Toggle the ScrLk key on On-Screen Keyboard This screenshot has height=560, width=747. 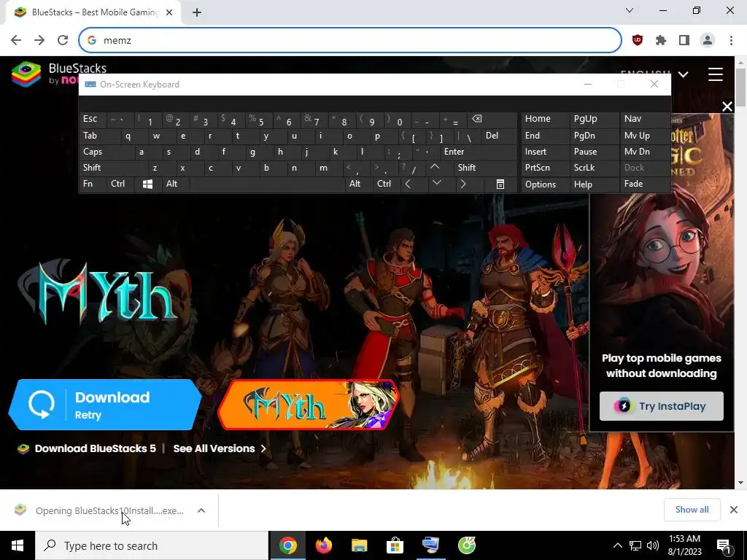tap(594, 168)
